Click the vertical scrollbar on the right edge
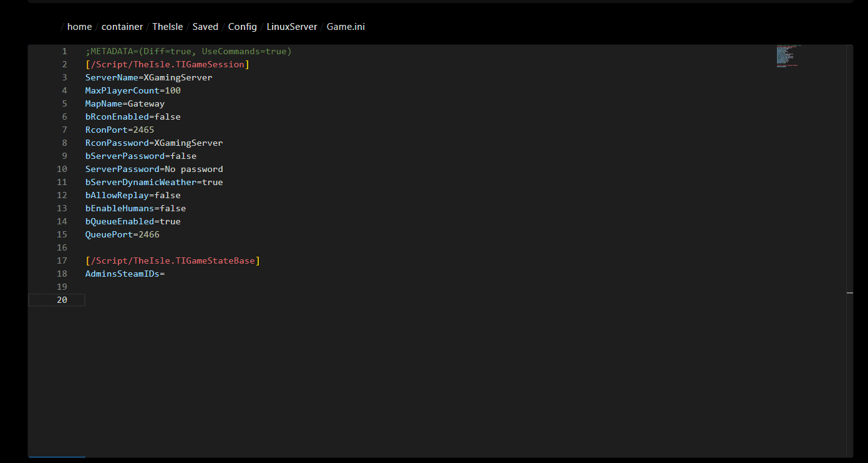868x463 pixels. click(x=849, y=293)
